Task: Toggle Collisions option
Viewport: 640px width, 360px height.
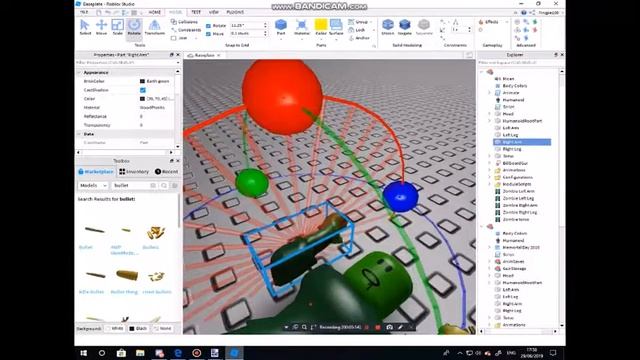Action: pyautogui.click(x=184, y=22)
